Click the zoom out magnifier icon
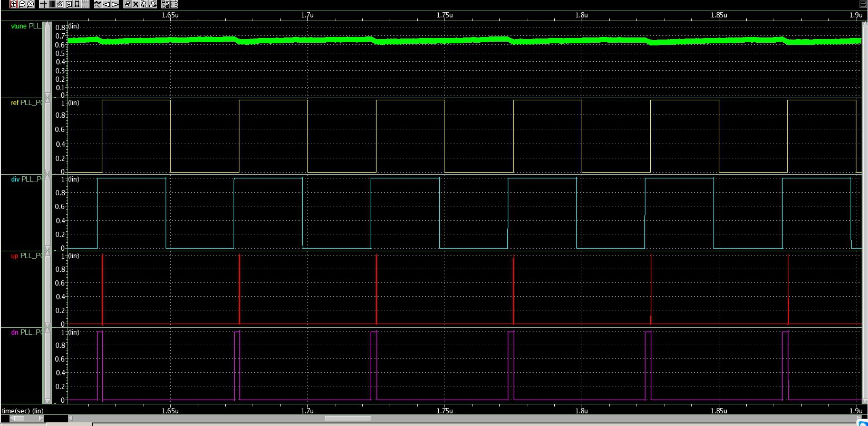Screen dimensions: 868x426 [22, 4]
